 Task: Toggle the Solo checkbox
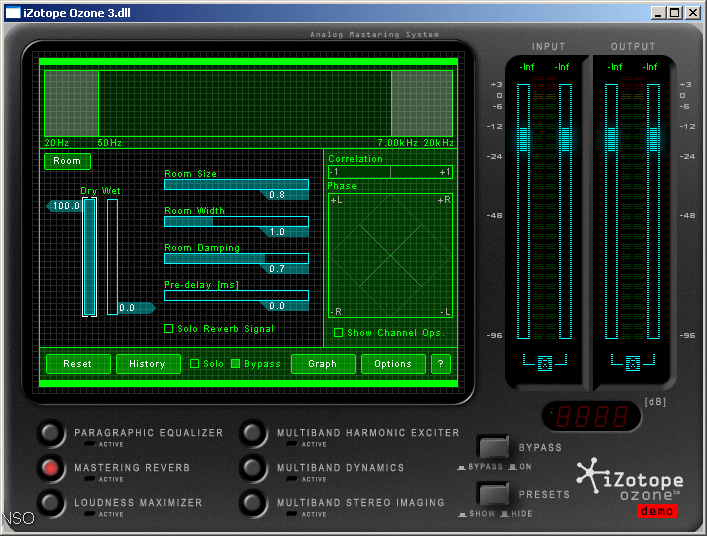tap(195, 363)
